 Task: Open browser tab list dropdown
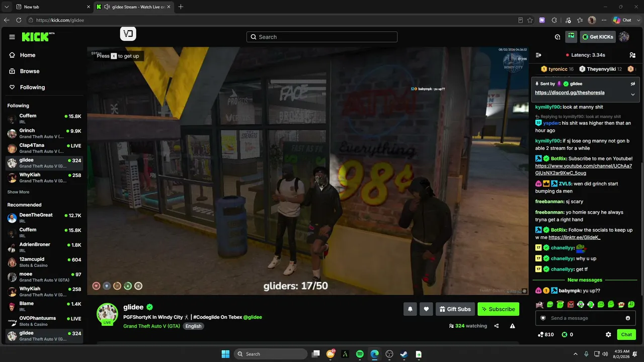(6, 7)
